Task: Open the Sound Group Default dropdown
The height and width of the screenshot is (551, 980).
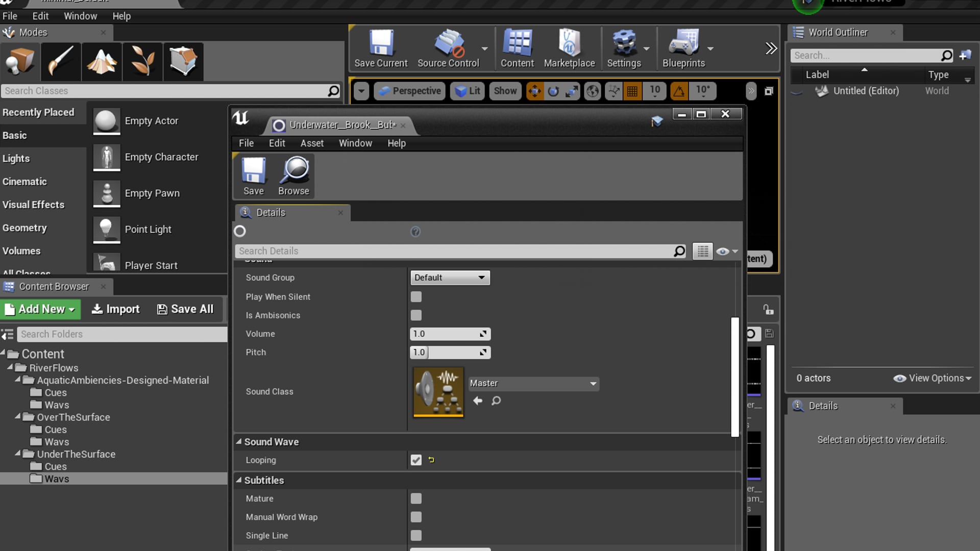Action: point(450,278)
